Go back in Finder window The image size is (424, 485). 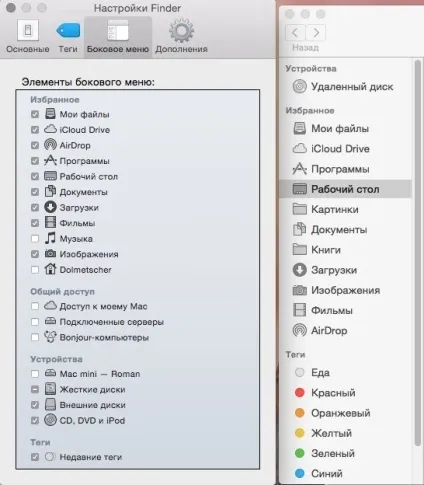[x=295, y=33]
